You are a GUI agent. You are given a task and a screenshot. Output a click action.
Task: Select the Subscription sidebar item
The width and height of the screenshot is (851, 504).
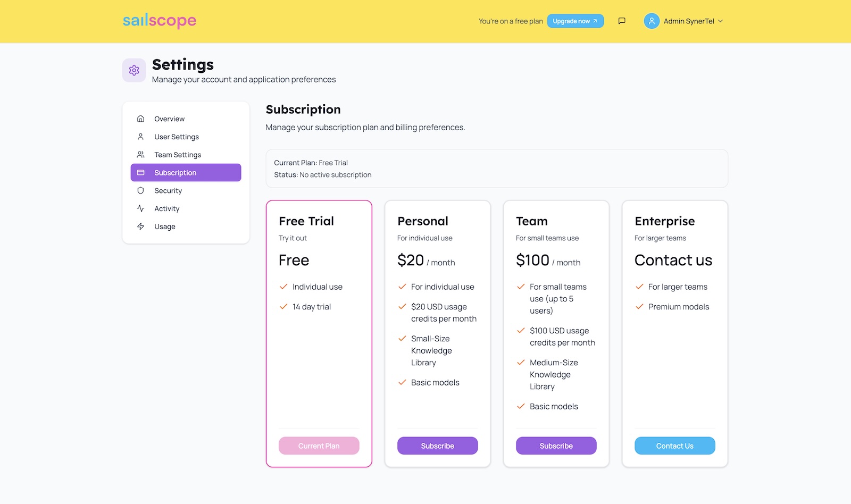coord(186,173)
